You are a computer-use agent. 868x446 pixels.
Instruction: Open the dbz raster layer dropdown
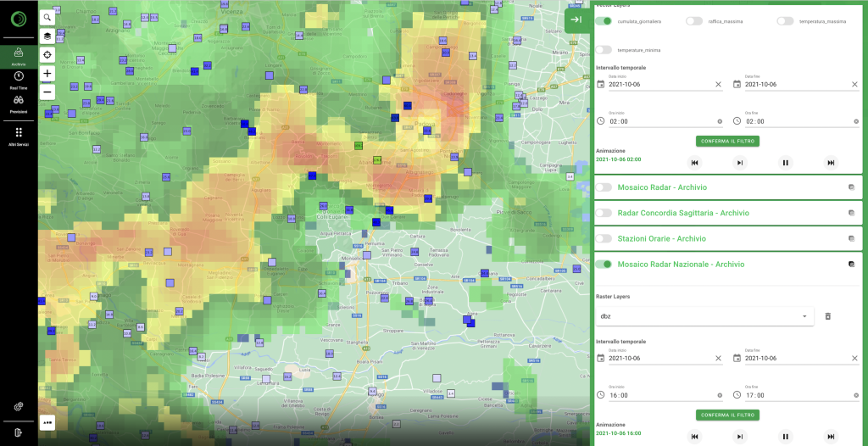[x=704, y=316]
